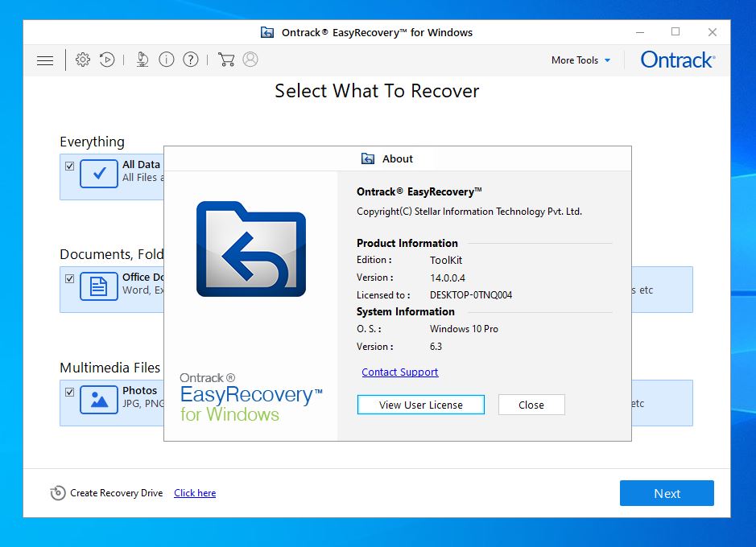The height and width of the screenshot is (547, 756).
Task: Click the shopping cart buy icon
Action: click(226, 60)
